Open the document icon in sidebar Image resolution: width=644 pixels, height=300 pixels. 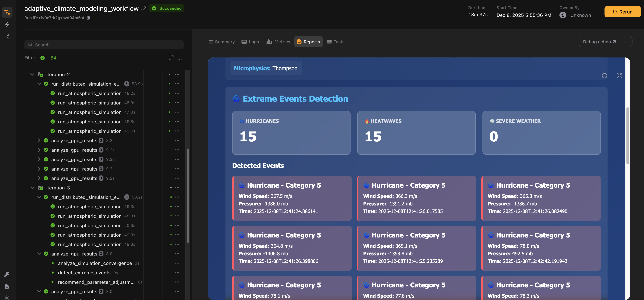click(7, 287)
